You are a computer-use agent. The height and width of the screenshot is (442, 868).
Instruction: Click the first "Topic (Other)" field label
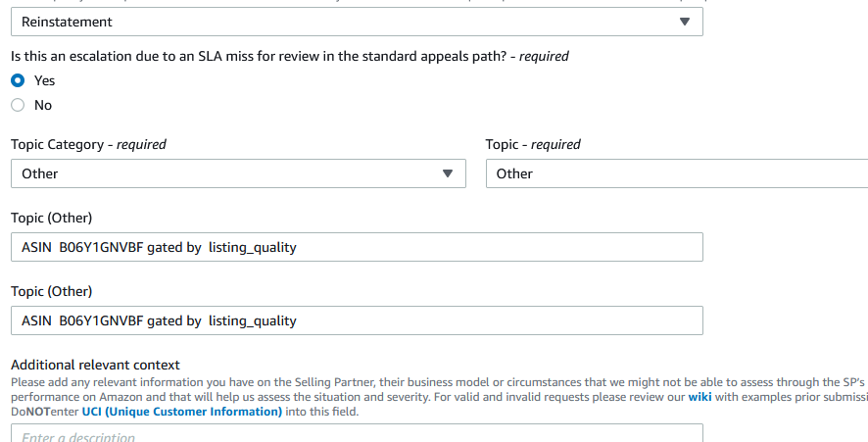[x=52, y=218]
